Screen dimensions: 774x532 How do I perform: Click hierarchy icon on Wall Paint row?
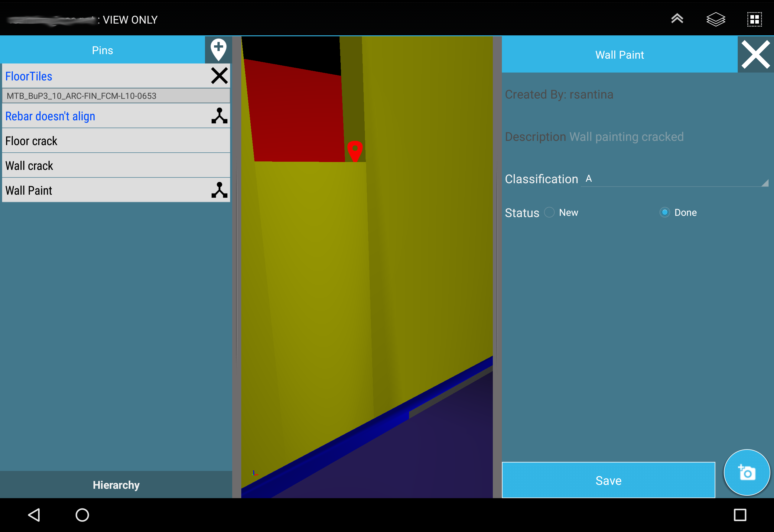pyautogui.click(x=219, y=190)
